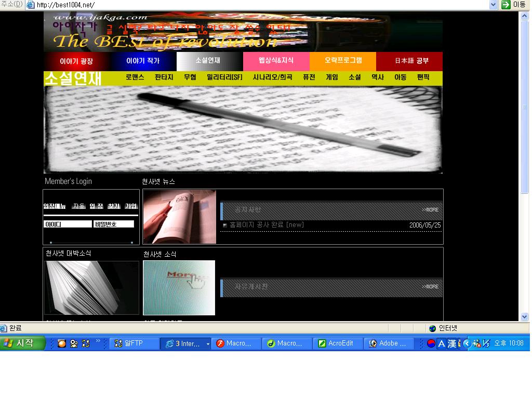Open the 소설연재 navigation tab
532x399 pixels.
click(x=208, y=61)
